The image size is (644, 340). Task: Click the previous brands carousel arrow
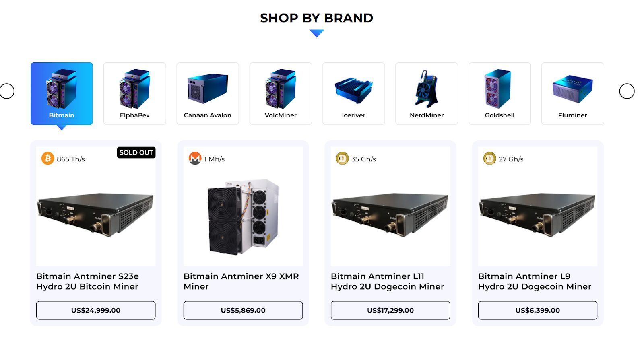click(7, 91)
